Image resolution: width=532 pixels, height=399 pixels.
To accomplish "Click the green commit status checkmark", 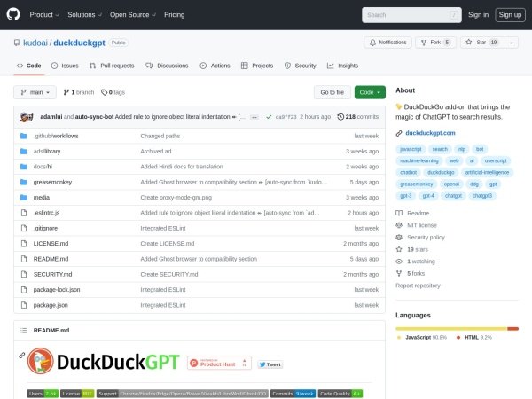I will click(x=269, y=117).
